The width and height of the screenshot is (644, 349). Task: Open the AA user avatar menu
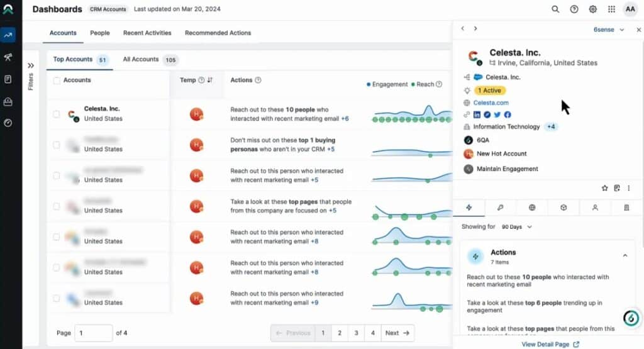point(630,9)
